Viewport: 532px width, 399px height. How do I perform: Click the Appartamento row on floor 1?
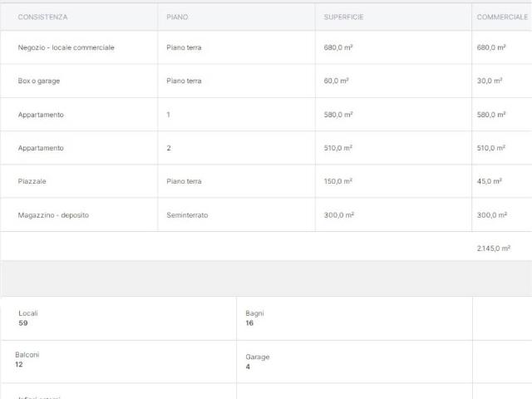tap(41, 115)
